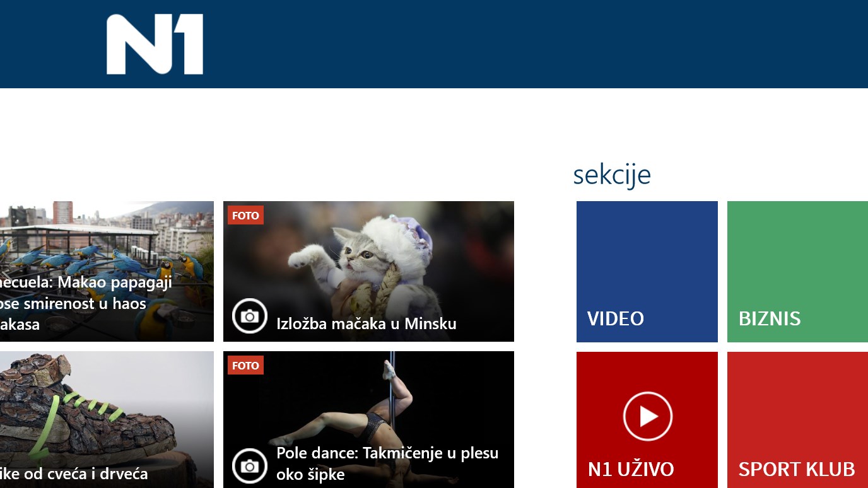868x488 pixels.
Task: Select the N1 UŽIVO label text
Action: click(631, 469)
